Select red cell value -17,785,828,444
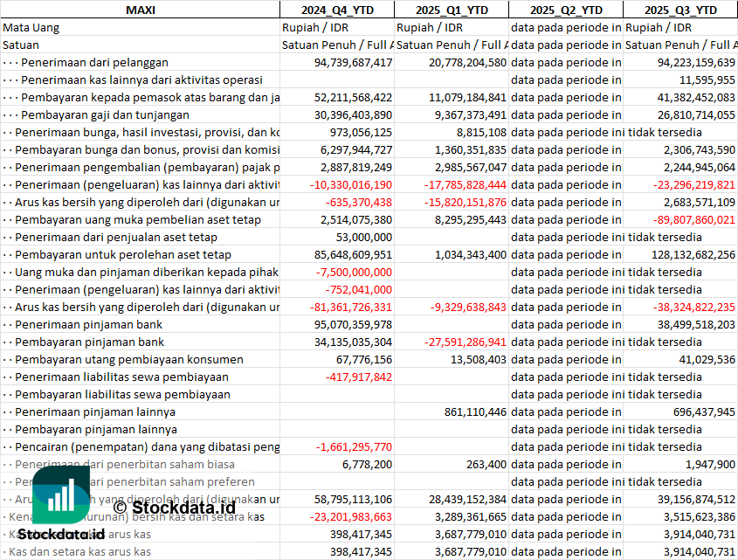Viewport: 738px width, 560px height. [x=466, y=184]
